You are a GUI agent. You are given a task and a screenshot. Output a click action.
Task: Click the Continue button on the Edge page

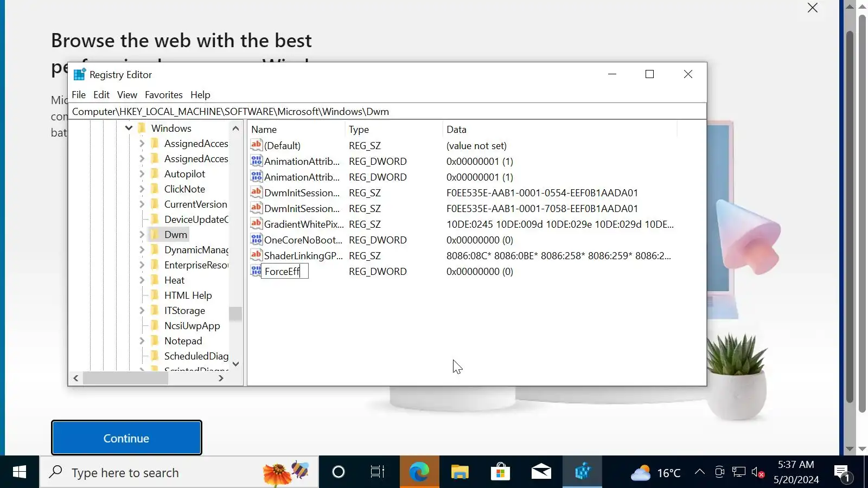tap(126, 438)
